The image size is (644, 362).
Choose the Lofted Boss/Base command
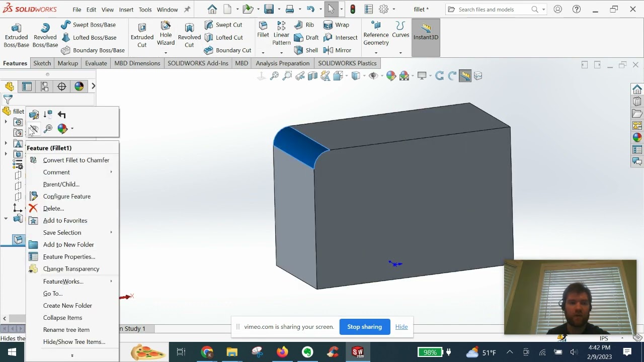[89, 37]
